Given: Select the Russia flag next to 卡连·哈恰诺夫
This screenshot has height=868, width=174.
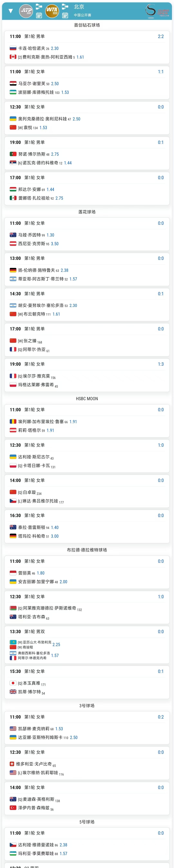Looking at the screenshot, I should click(x=13, y=48).
